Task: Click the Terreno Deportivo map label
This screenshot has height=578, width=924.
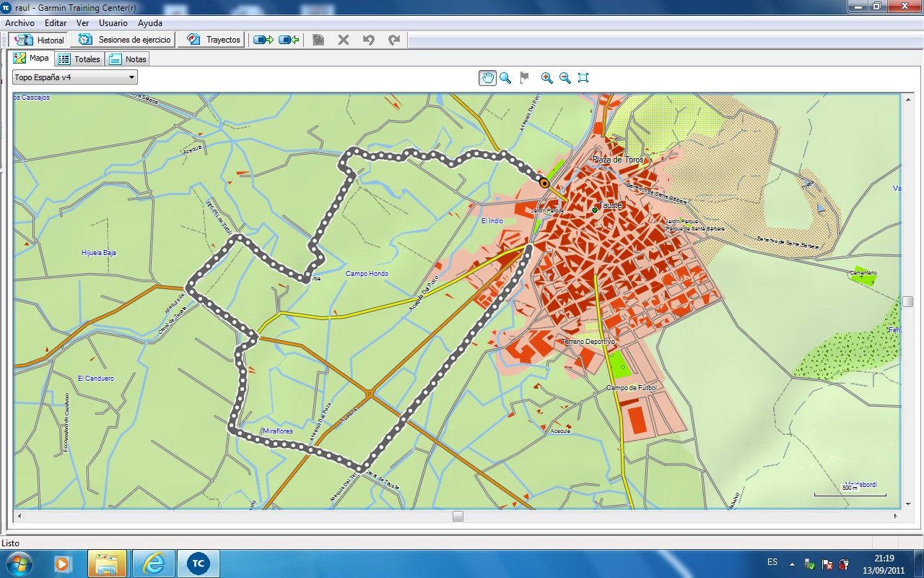Action: point(588,341)
